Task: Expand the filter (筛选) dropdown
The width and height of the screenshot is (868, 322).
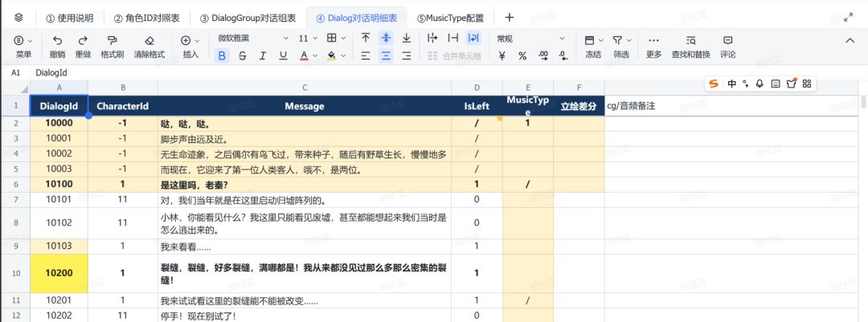Action: coord(630,40)
